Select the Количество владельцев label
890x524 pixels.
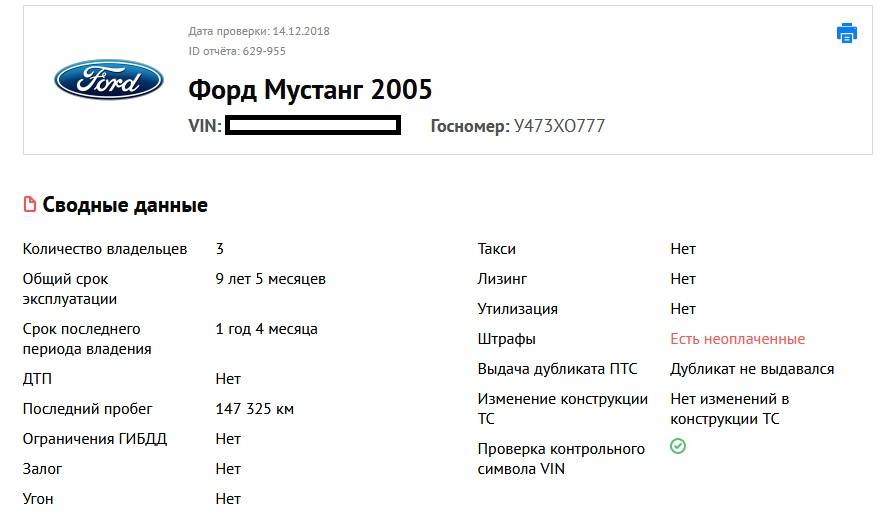[x=104, y=249]
